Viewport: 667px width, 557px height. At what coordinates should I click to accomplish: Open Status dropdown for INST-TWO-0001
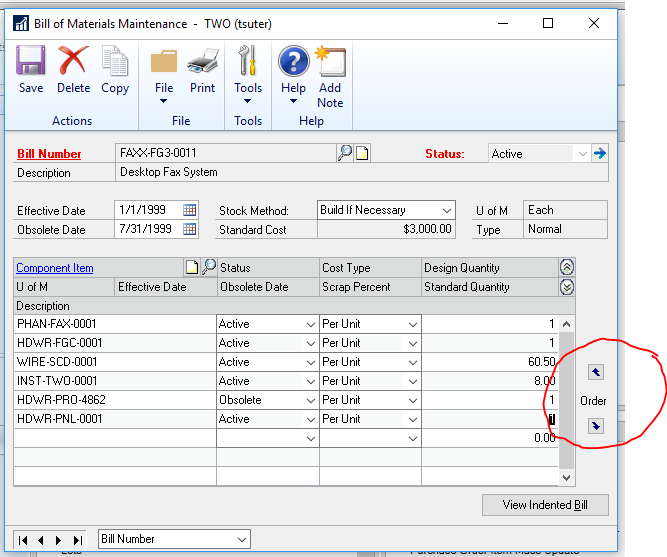tap(311, 382)
